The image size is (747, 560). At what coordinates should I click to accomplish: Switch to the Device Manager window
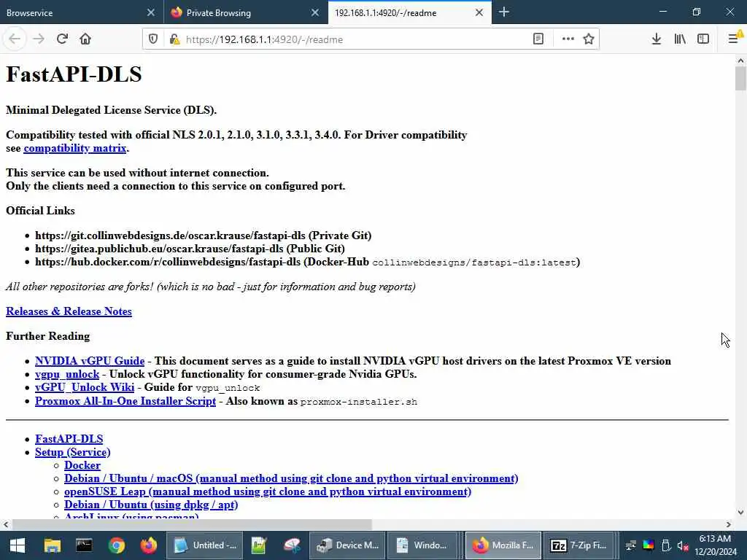[x=348, y=545]
